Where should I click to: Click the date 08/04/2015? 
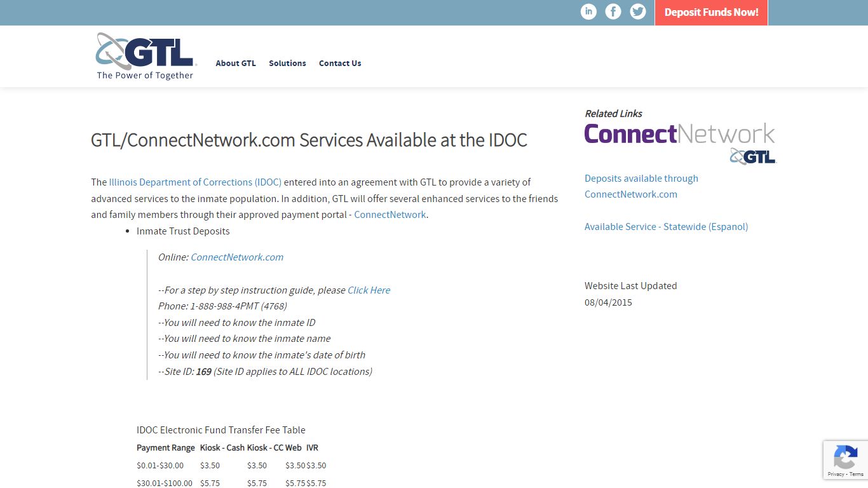608,302
